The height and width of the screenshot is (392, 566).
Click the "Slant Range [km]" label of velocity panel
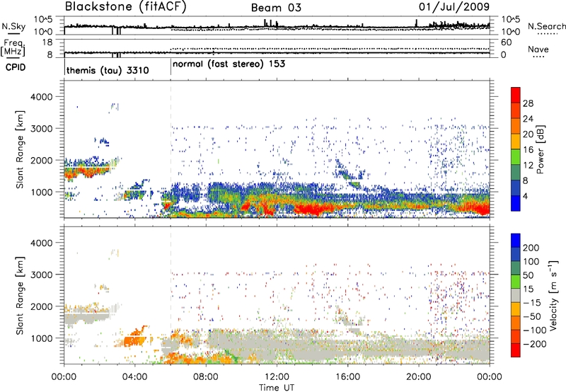pyautogui.click(x=21, y=295)
